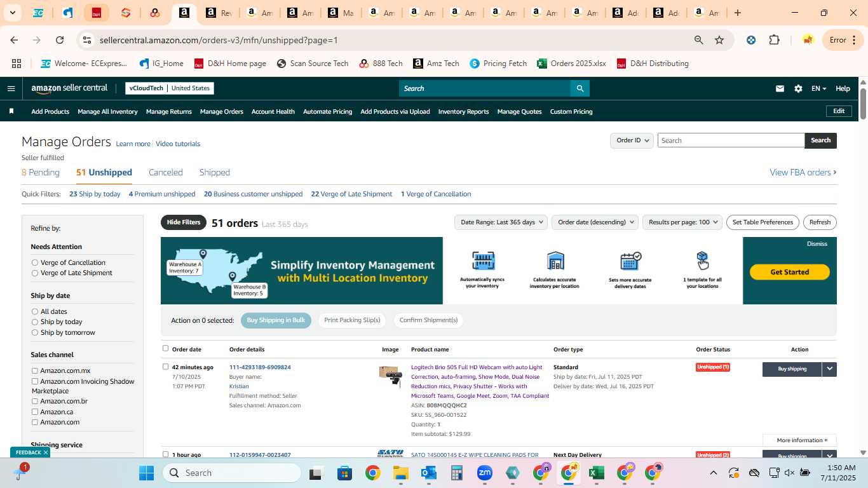
Task: Open a new browser tab with plus icon
Action: [x=737, y=13]
